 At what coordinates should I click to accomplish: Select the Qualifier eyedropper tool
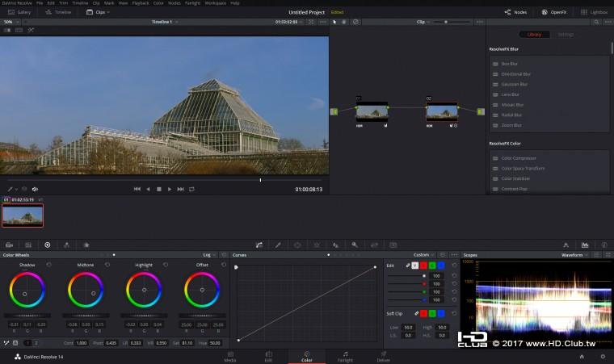[x=278, y=244]
